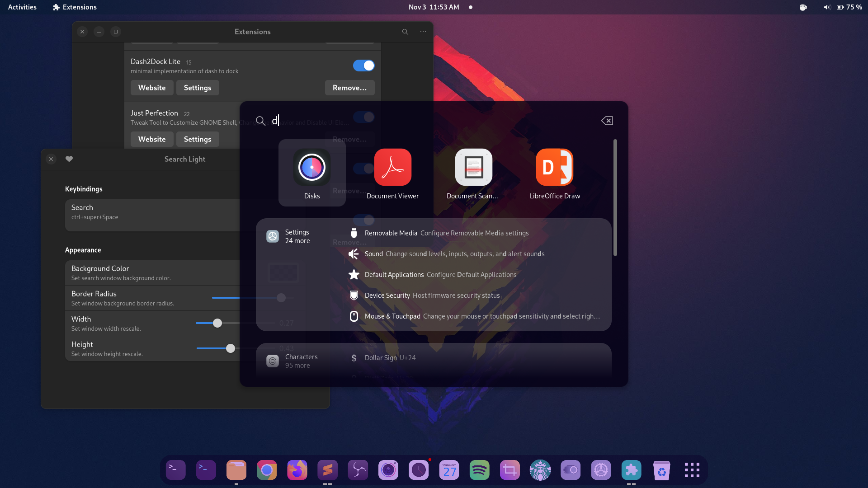868x488 pixels.
Task: Open the Extensions puzzle-piece icon in the dock
Action: (632, 470)
